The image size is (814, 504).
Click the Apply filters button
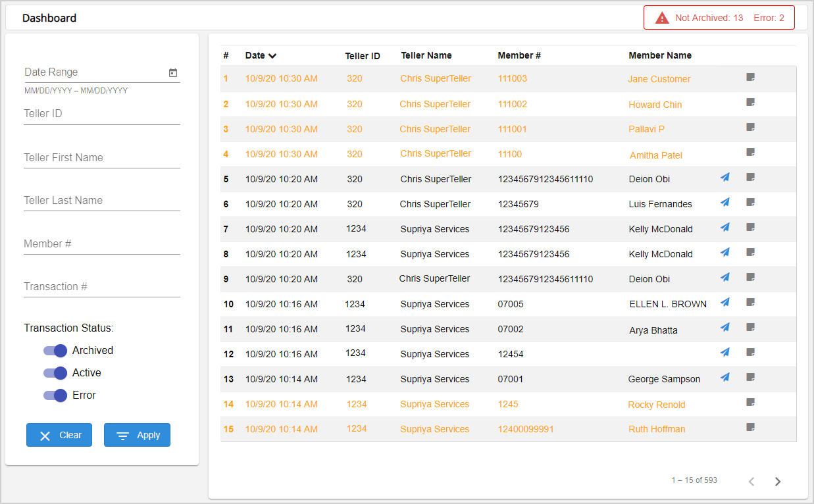point(137,435)
